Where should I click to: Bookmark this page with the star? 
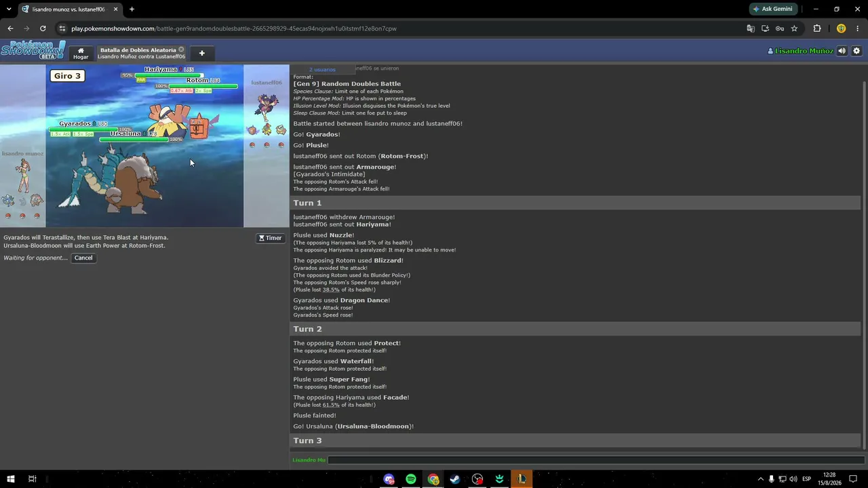794,28
